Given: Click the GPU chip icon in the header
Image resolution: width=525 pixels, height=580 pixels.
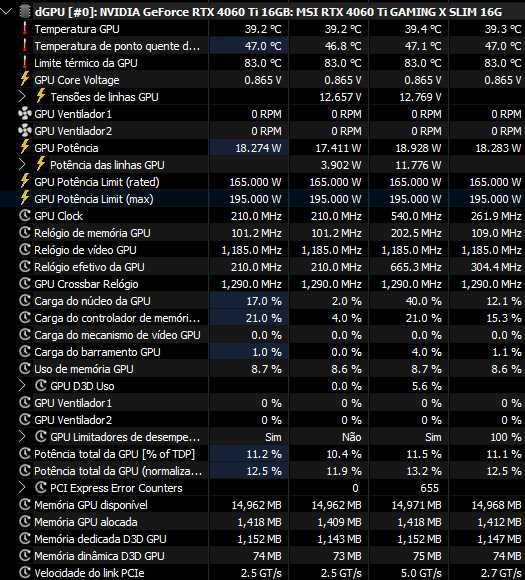Looking at the screenshot, I should [24, 11].
